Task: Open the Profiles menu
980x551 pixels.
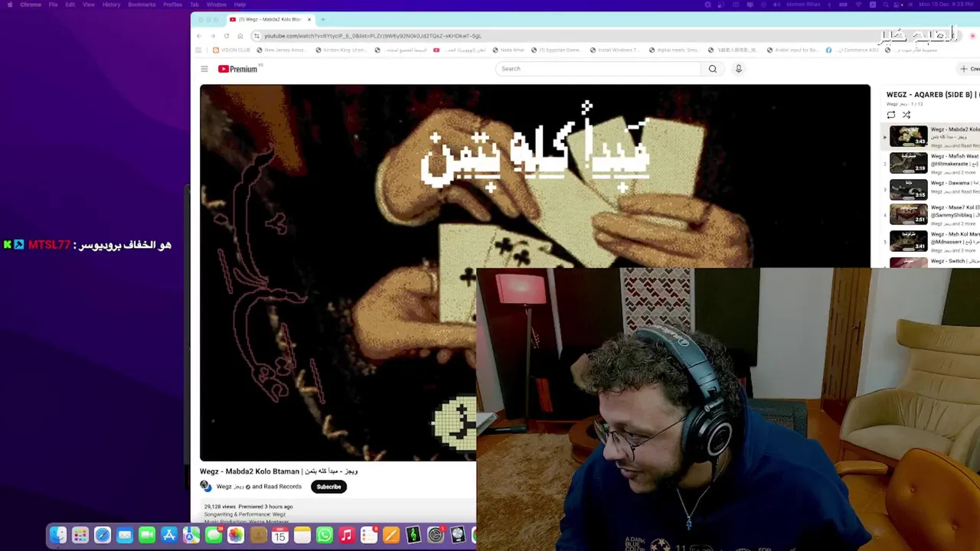Action: (x=172, y=5)
